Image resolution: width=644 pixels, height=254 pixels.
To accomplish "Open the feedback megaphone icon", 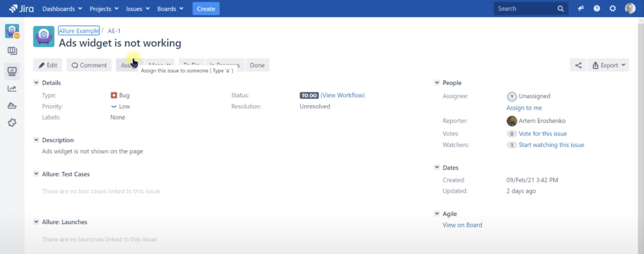I will (581, 9).
